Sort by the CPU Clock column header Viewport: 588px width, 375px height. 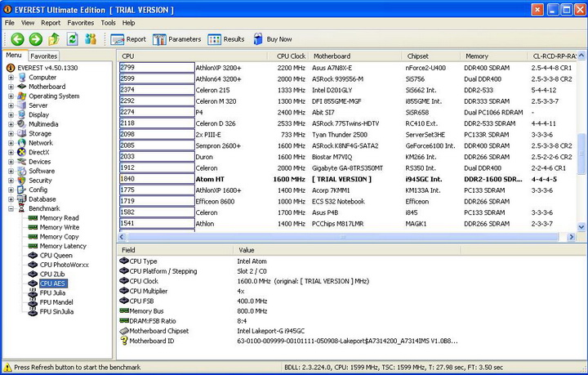pyautogui.click(x=288, y=56)
